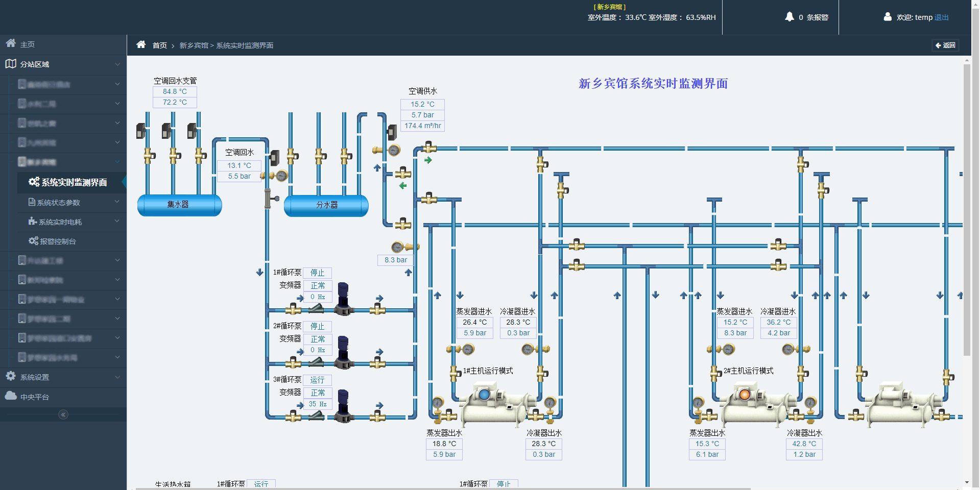Click the 72.2 °C return branch reading
Screen dimensions: 980x490
point(175,102)
